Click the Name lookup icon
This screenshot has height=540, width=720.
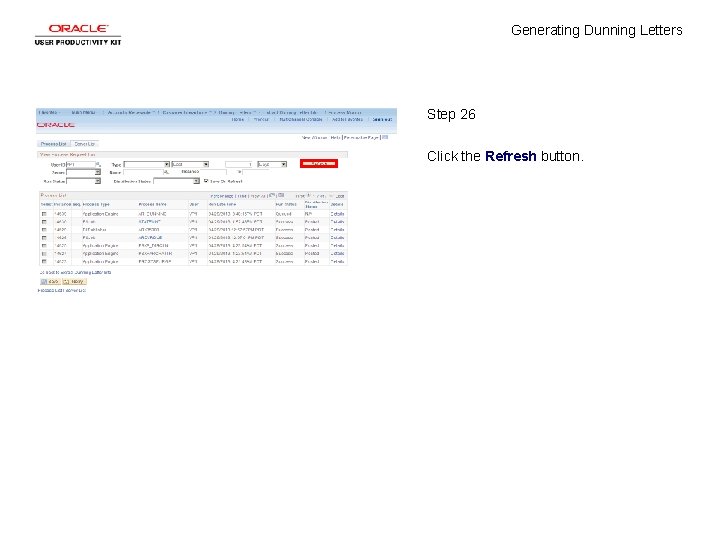pos(167,173)
